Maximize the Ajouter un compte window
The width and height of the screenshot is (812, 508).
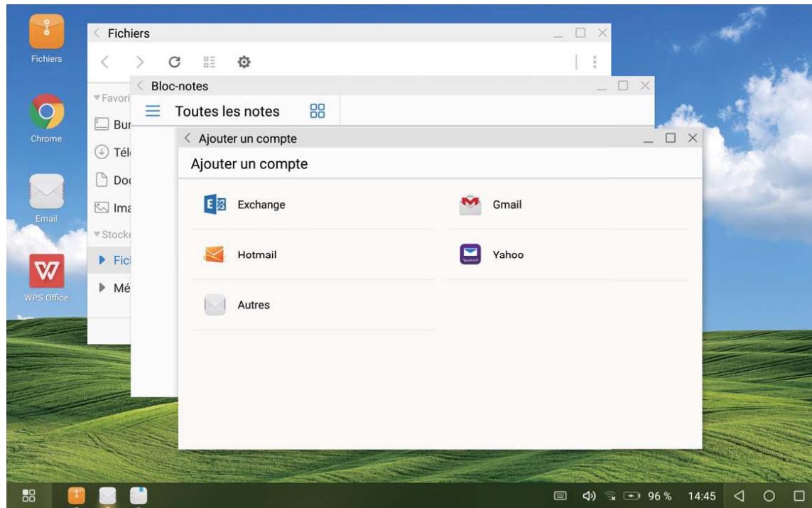coord(671,138)
